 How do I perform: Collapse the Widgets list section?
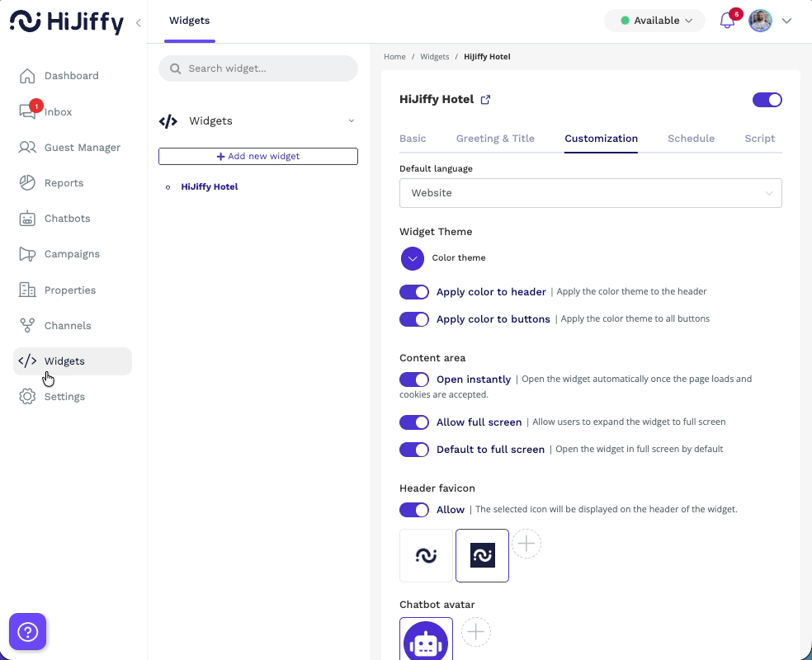point(351,121)
